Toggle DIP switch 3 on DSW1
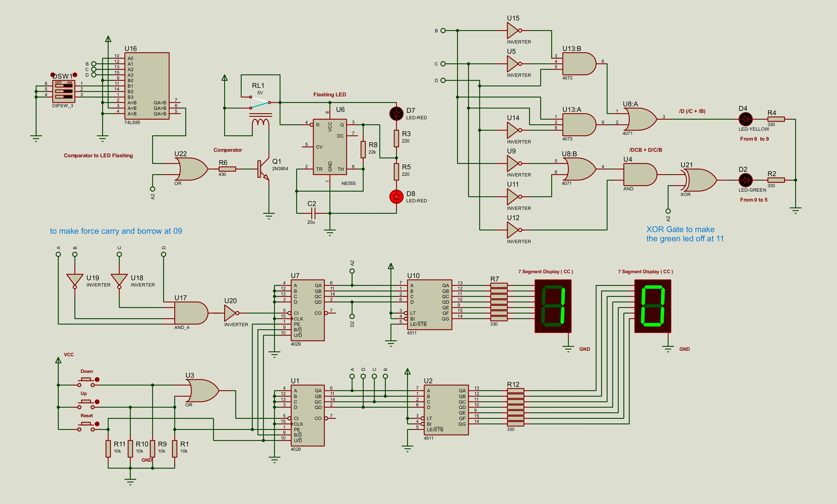 point(64,97)
